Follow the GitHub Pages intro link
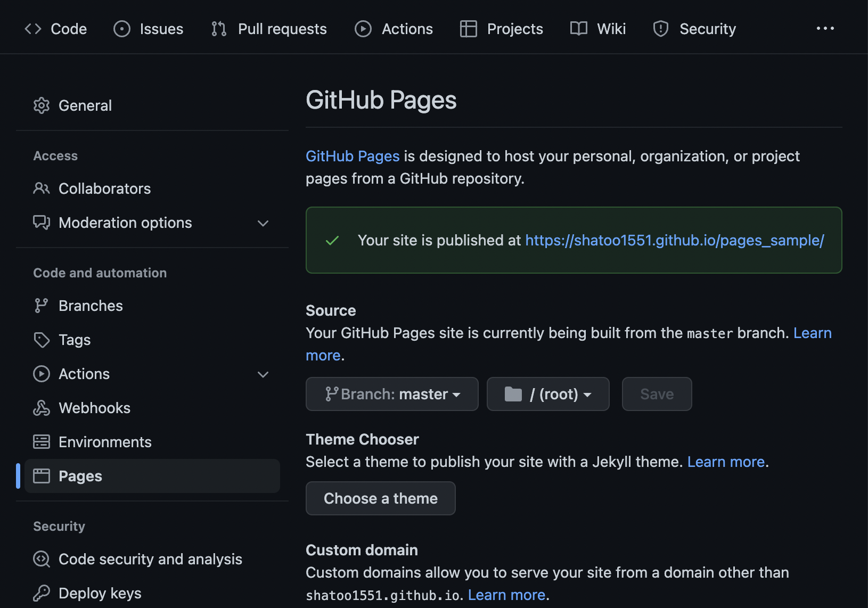The width and height of the screenshot is (868, 608). click(x=353, y=156)
